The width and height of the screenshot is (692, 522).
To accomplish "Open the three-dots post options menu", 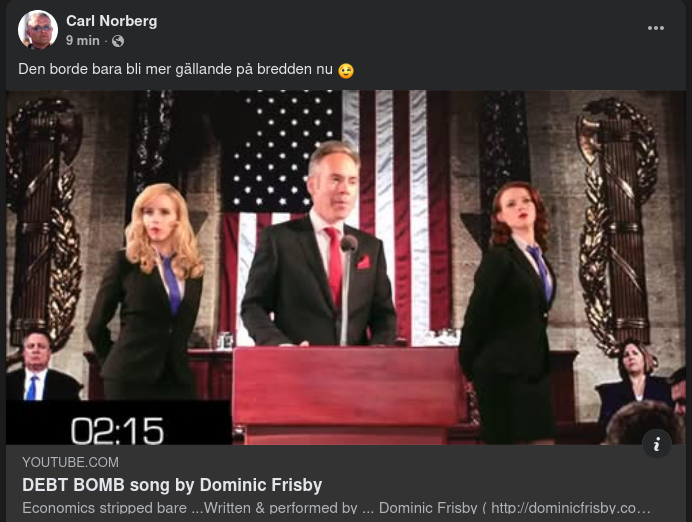I will (655, 28).
